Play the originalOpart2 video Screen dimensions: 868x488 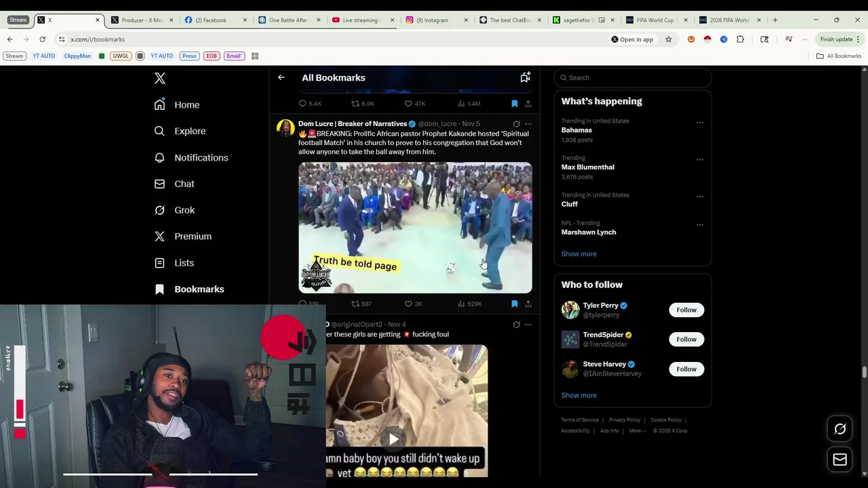point(393,439)
